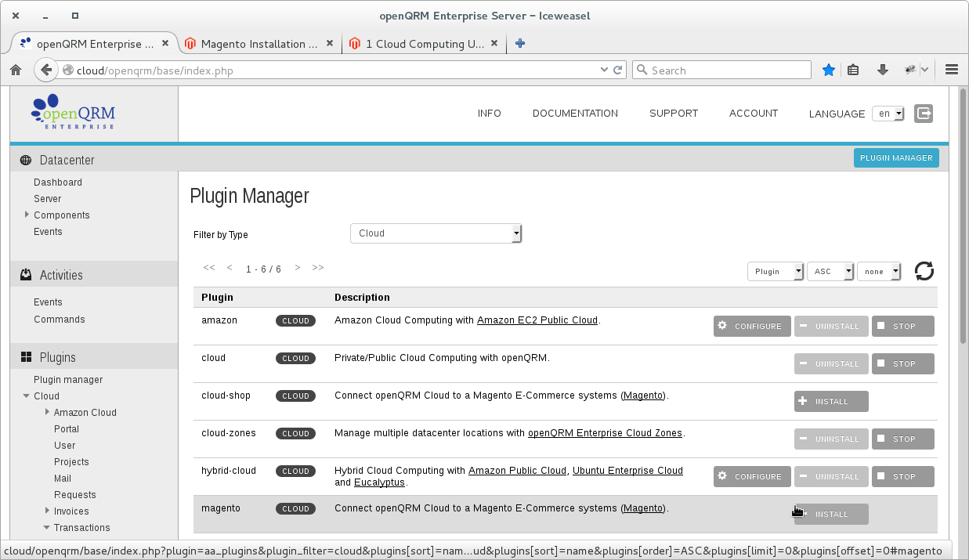Open Dashboard in Datacenter sidebar
Viewport: 969px width, 560px height.
[x=58, y=182]
